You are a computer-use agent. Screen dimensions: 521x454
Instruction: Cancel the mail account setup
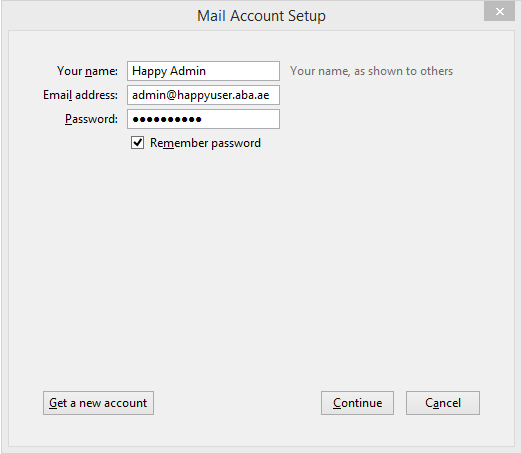coord(443,403)
